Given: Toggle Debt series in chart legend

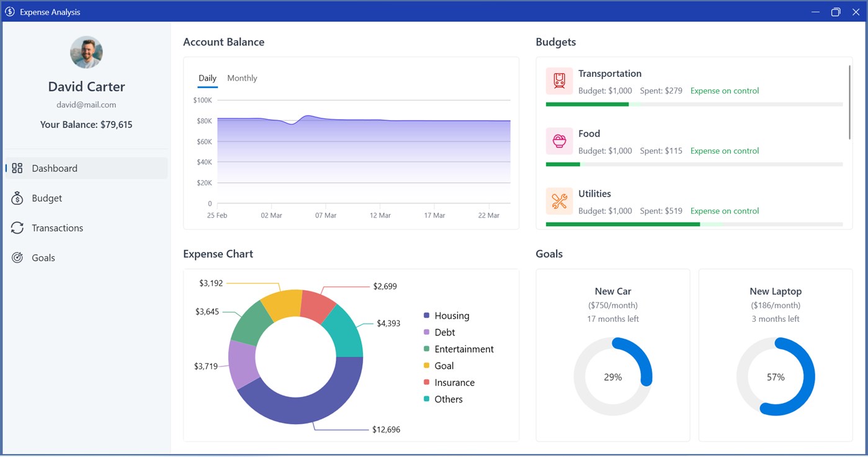Looking at the screenshot, I should pyautogui.click(x=439, y=332).
